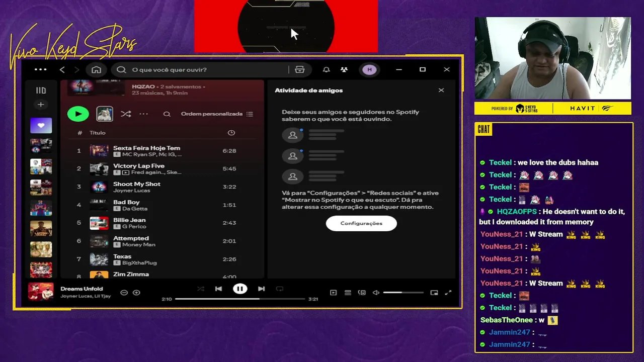Viewport: 644px width, 362px height.
Task: Open Ordem personalizada sort dropdown
Action: (x=217, y=114)
